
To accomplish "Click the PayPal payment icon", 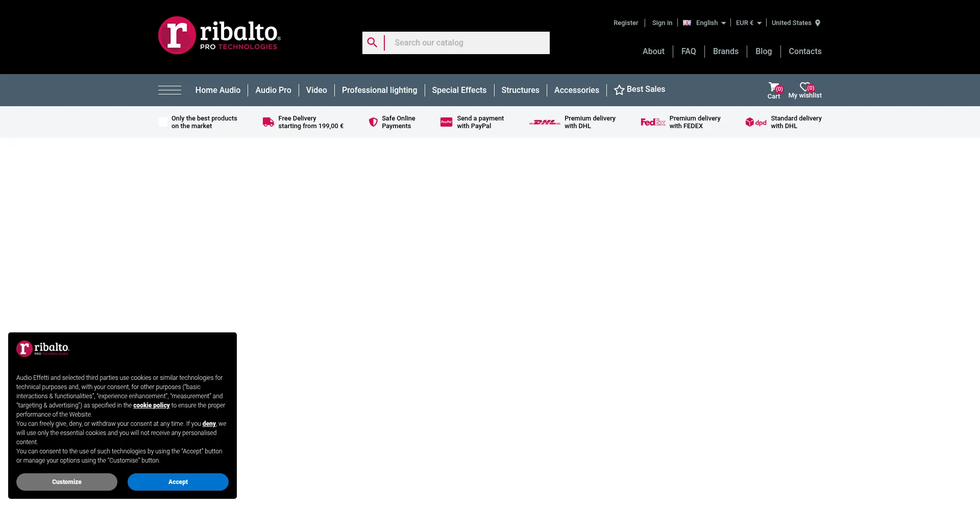I will [x=446, y=122].
